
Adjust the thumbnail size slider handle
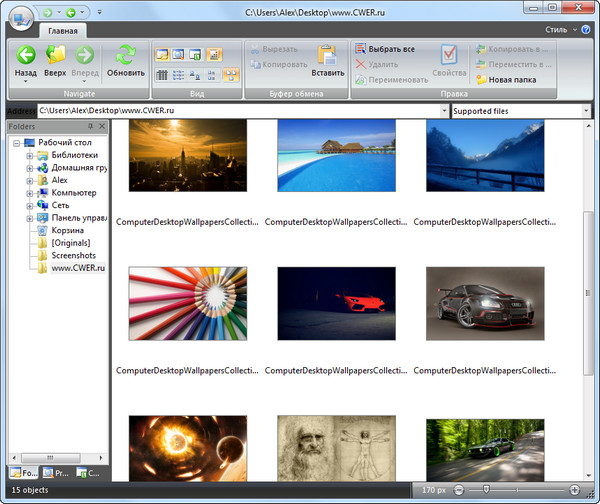(x=487, y=490)
